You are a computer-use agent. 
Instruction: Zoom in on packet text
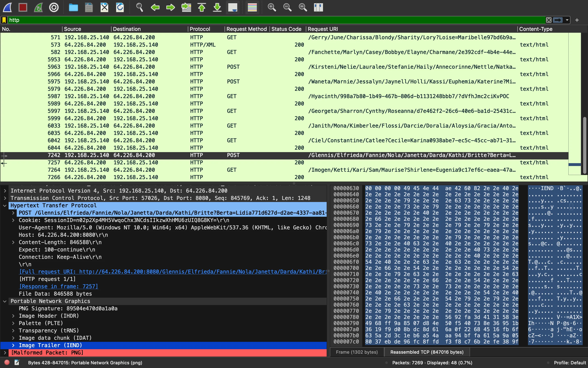point(272,7)
